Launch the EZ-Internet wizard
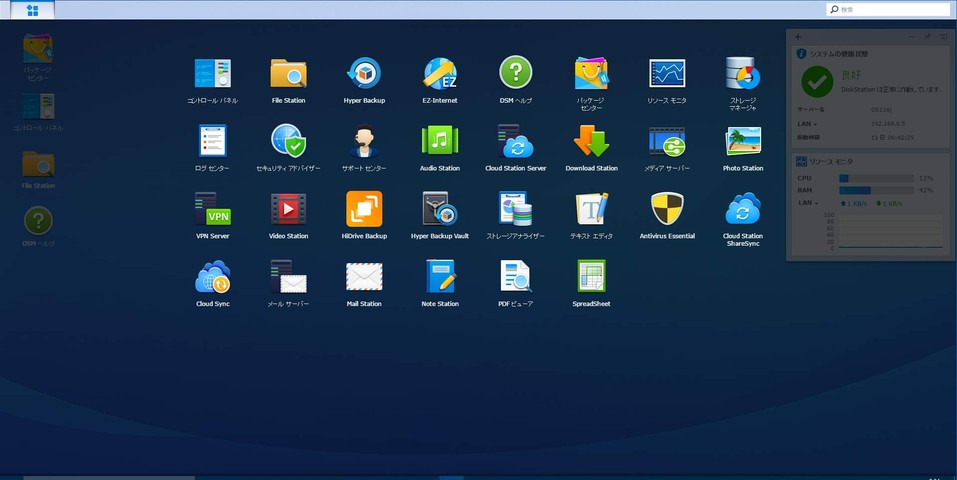Image resolution: width=957 pixels, height=480 pixels. click(440, 73)
